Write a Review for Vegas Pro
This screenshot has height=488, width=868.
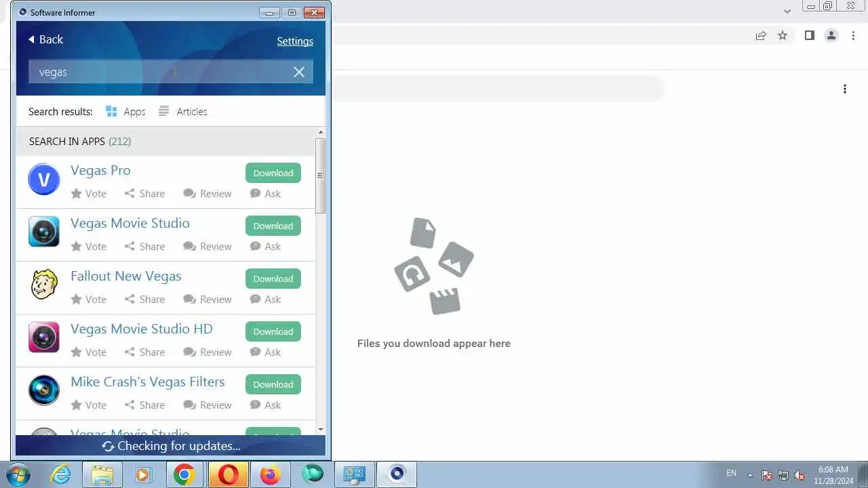[x=208, y=194]
